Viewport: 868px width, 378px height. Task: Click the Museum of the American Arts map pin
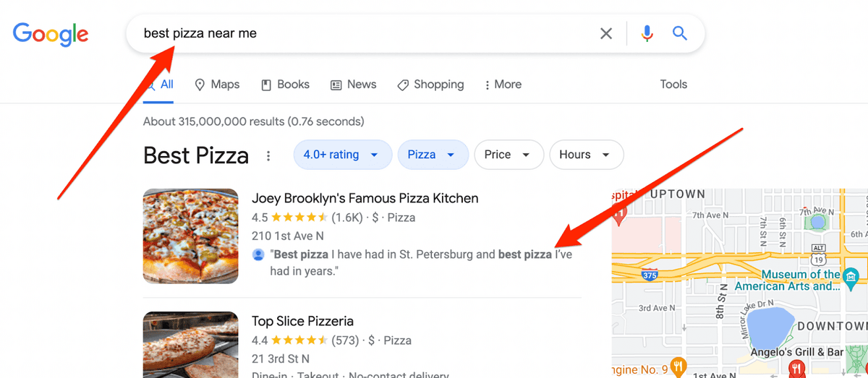click(x=851, y=275)
